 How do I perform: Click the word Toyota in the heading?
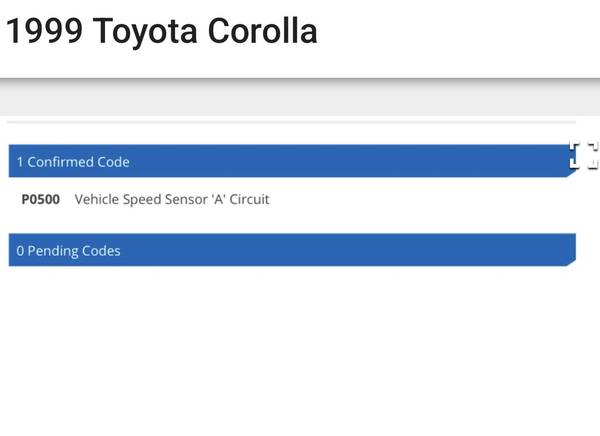[145, 31]
